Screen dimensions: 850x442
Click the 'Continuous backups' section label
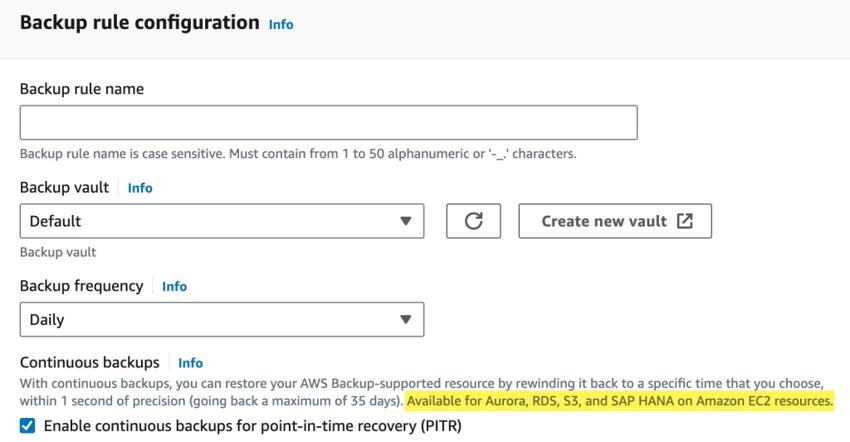pyautogui.click(x=90, y=362)
